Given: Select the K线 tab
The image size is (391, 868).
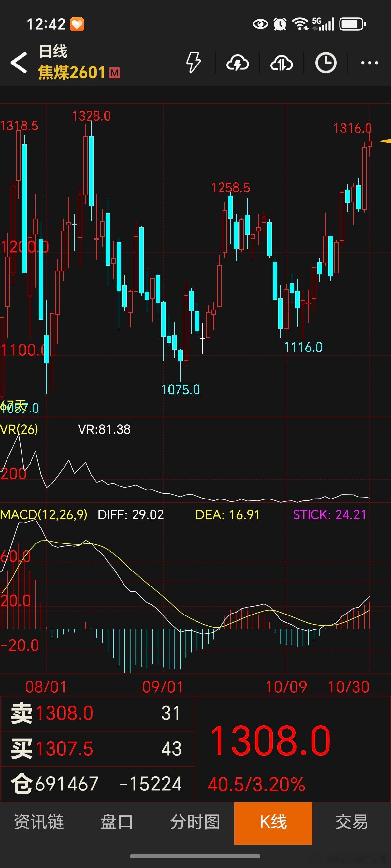Looking at the screenshot, I should 273,822.
